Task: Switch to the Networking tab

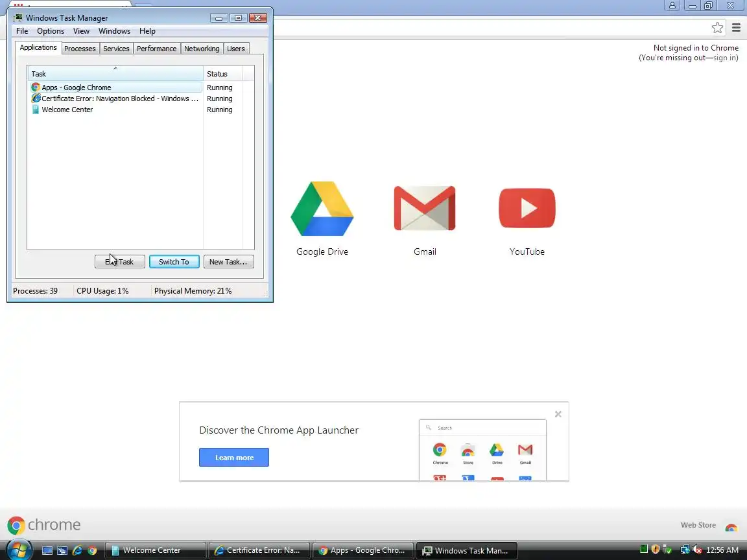Action: point(202,49)
